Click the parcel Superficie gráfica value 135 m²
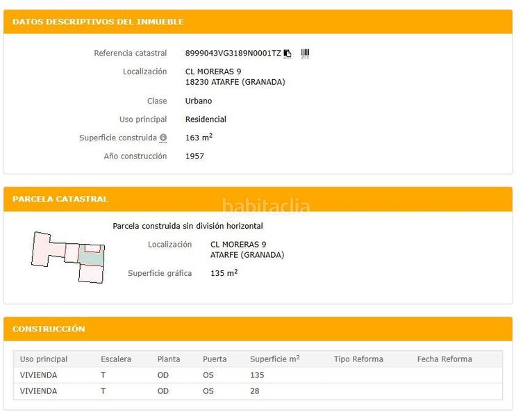 [x=224, y=273]
